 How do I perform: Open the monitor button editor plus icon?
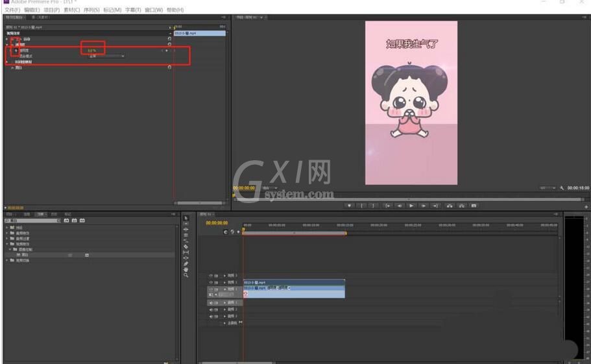click(x=586, y=207)
